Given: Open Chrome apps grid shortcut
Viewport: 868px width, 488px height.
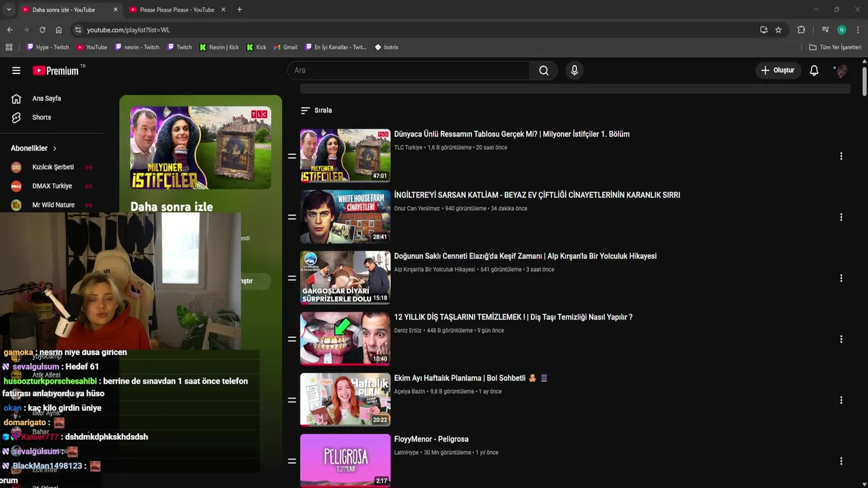Looking at the screenshot, I should point(9,47).
